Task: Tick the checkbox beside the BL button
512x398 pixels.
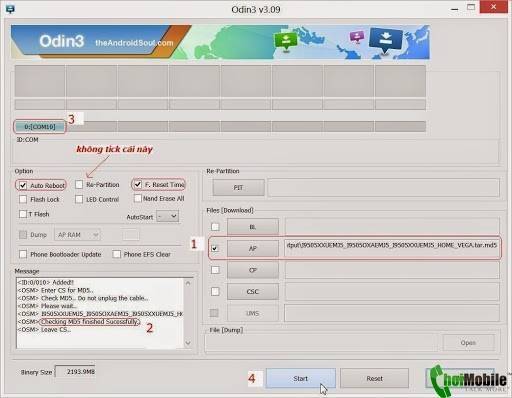Action: click(x=215, y=227)
